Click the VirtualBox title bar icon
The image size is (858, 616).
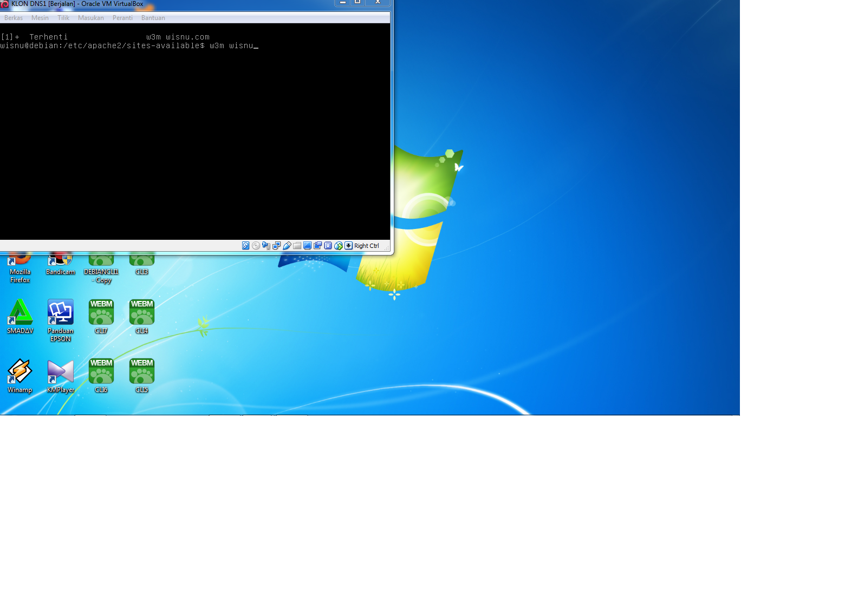[5, 4]
